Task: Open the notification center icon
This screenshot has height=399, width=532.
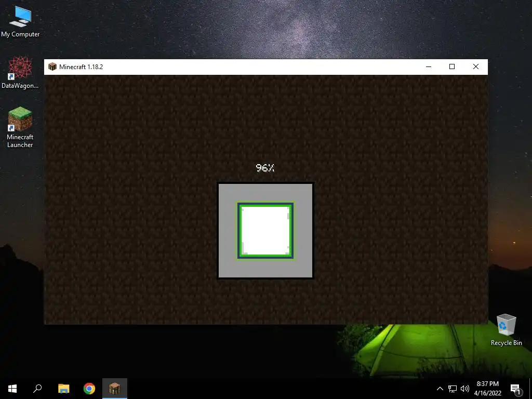Action: (515, 389)
